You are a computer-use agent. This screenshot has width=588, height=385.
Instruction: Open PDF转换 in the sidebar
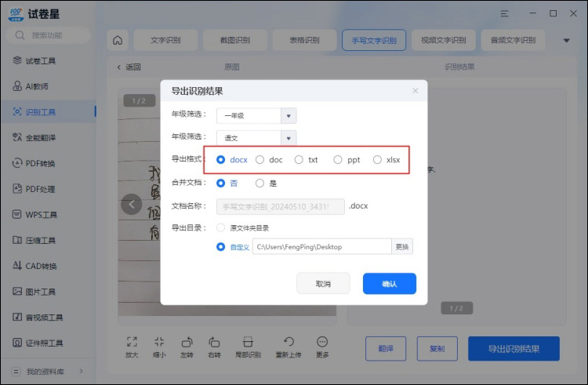(x=40, y=163)
